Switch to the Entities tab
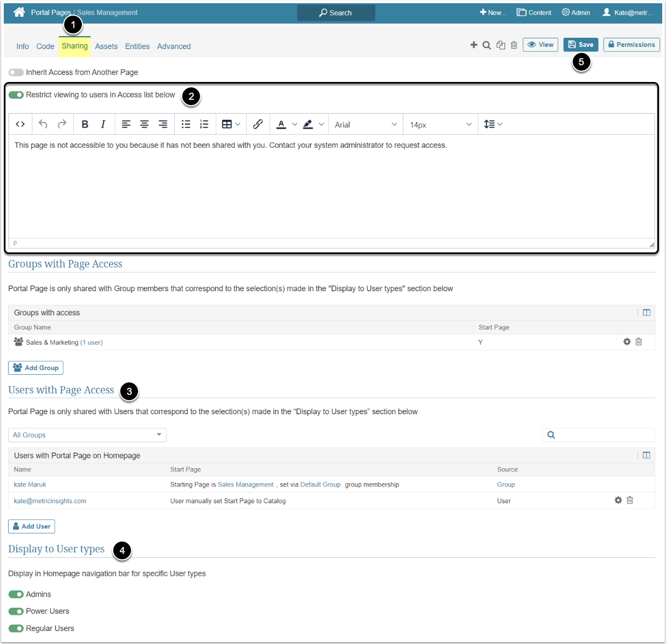This screenshot has width=666, height=644. pos(138,46)
